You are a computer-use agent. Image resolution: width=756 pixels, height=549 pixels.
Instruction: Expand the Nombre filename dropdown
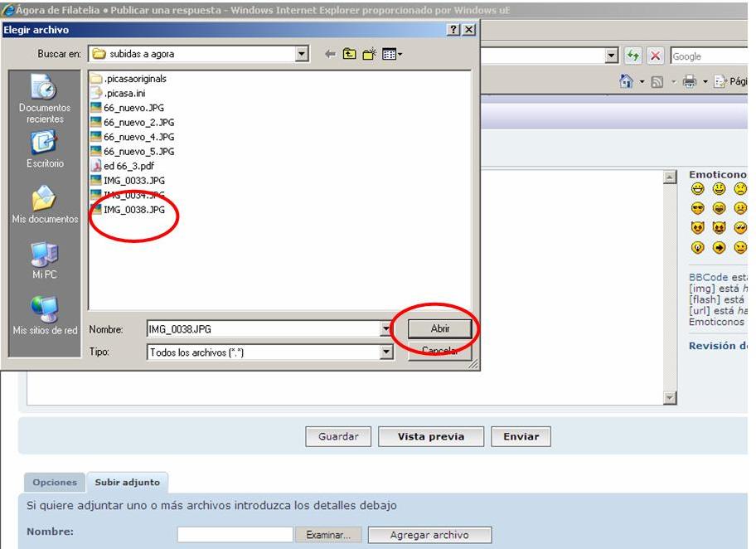click(x=385, y=329)
